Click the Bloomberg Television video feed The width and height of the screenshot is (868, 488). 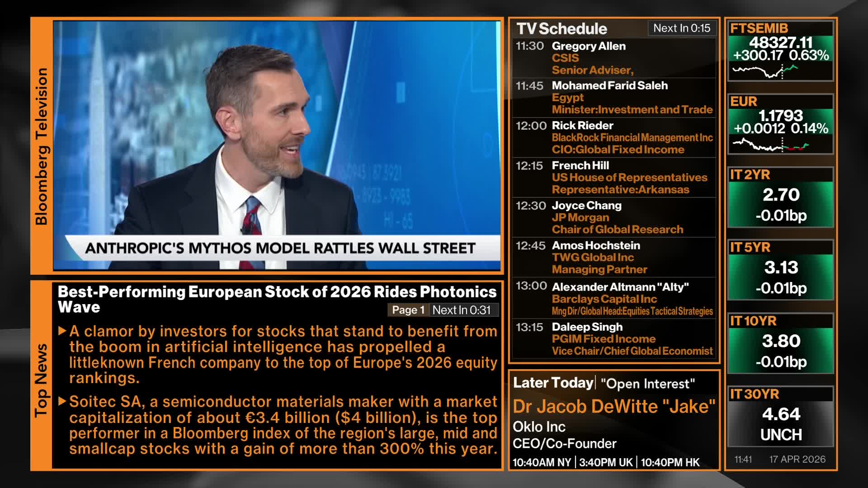pyautogui.click(x=277, y=145)
